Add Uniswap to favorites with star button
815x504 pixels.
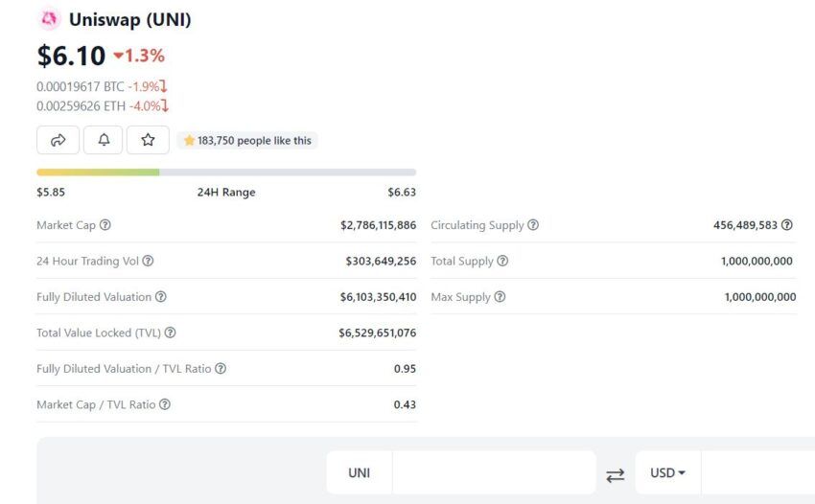(148, 140)
